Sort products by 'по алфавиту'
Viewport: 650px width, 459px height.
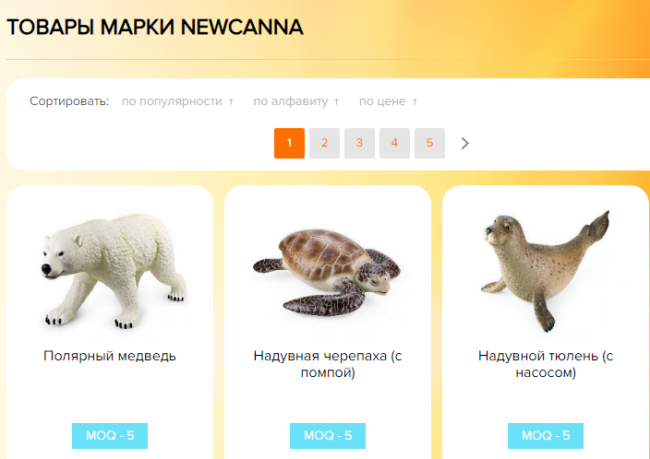(x=291, y=102)
